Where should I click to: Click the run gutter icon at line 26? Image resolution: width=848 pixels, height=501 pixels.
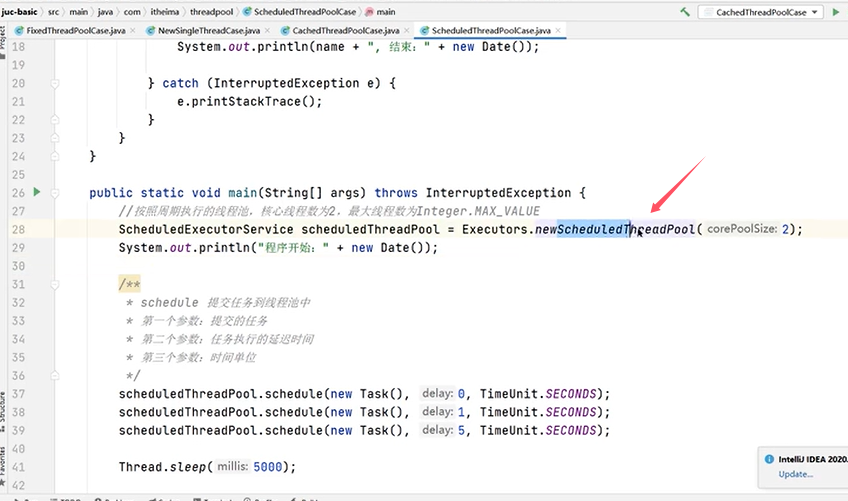click(x=37, y=192)
